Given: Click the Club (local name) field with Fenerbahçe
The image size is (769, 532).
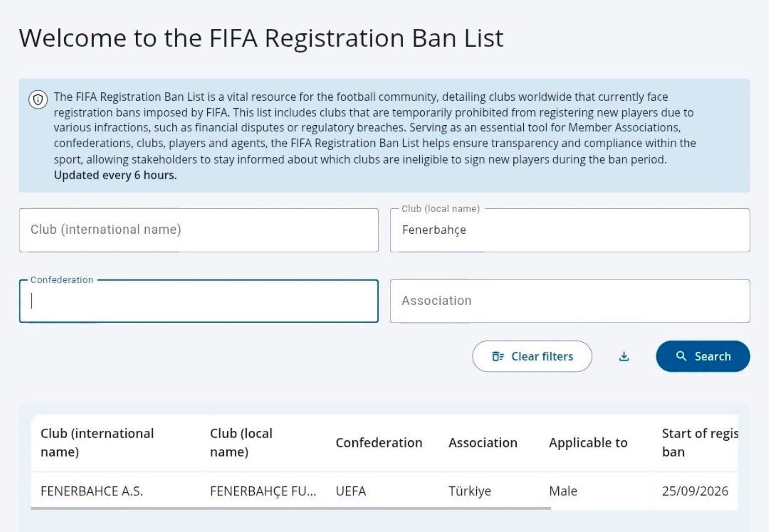Looking at the screenshot, I should (x=570, y=230).
